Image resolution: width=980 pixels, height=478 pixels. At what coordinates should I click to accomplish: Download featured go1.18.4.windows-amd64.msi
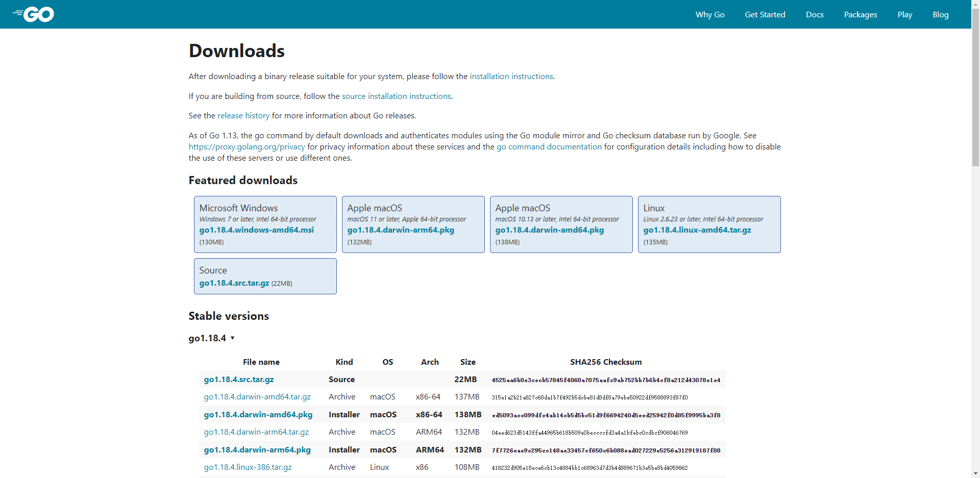(x=257, y=230)
